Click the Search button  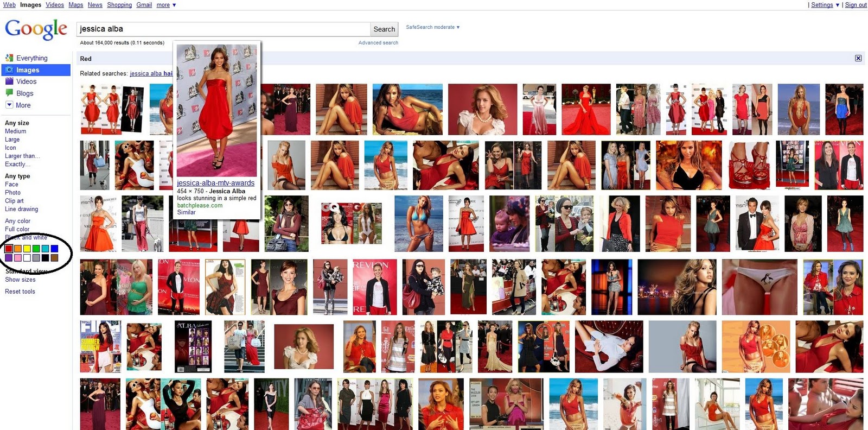pyautogui.click(x=384, y=29)
